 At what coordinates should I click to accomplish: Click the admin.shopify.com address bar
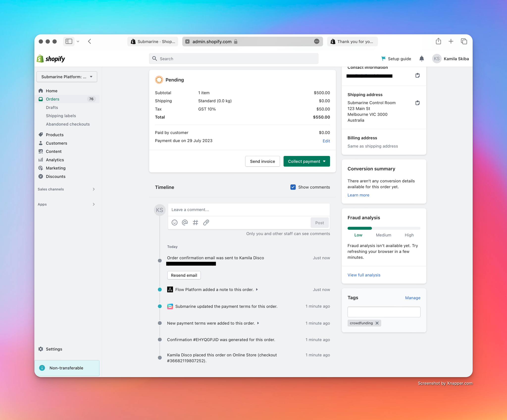click(x=252, y=41)
